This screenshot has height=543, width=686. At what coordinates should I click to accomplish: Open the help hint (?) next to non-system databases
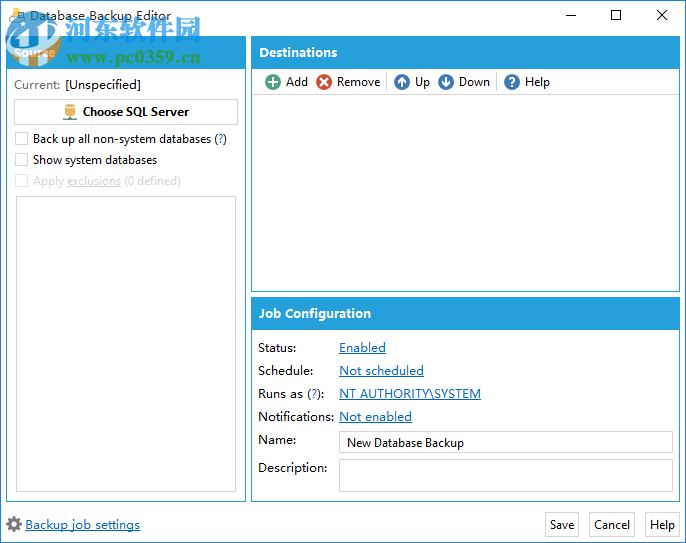tap(220, 139)
